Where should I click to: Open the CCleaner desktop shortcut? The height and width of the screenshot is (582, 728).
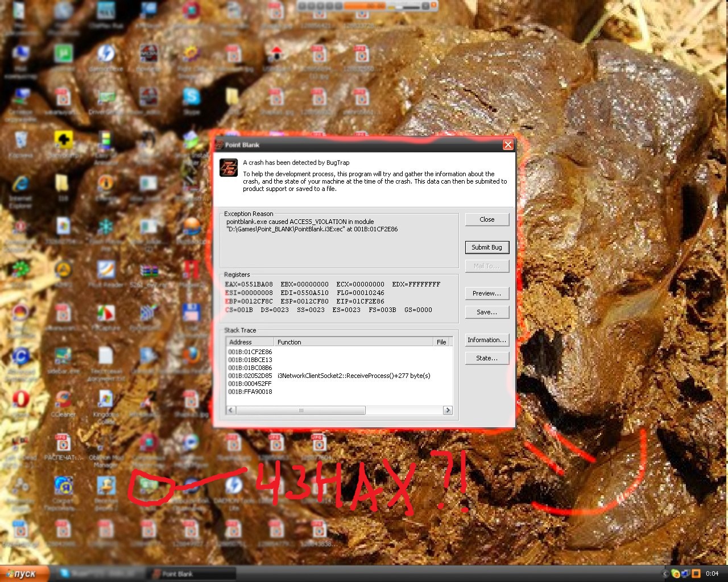tap(63, 400)
